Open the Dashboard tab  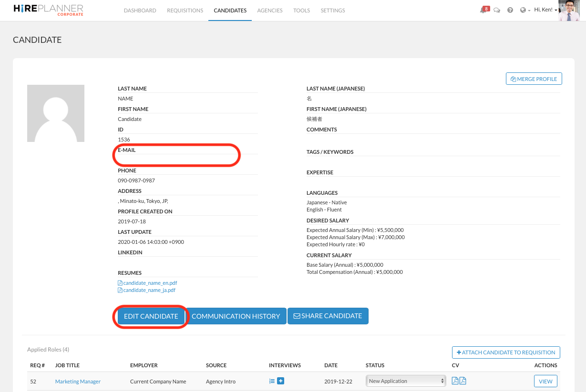tap(140, 10)
